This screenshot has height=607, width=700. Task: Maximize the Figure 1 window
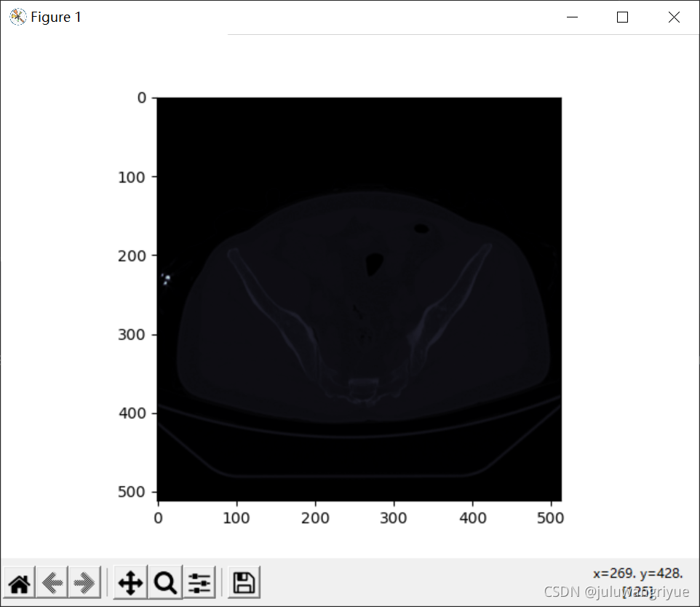coord(622,17)
